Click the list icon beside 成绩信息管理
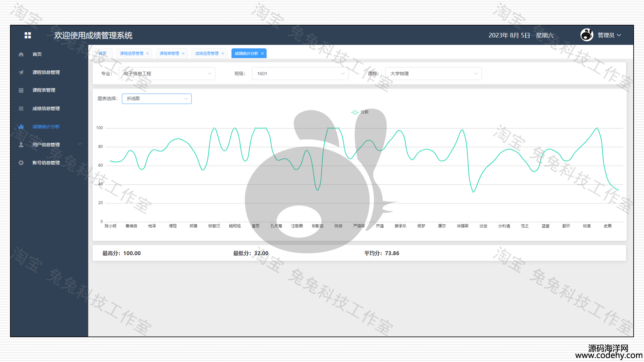Image resolution: width=644 pixels, height=362 pixels. (x=21, y=109)
